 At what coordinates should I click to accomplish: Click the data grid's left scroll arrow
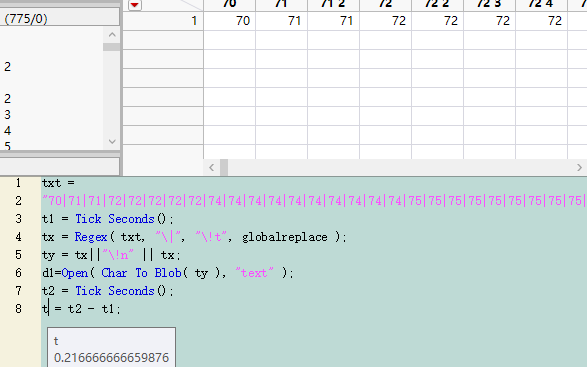(212, 167)
